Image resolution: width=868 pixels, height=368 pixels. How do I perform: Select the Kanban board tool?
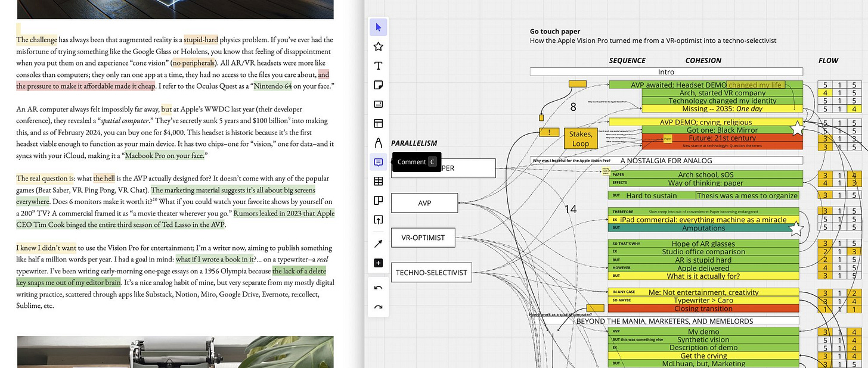click(378, 201)
